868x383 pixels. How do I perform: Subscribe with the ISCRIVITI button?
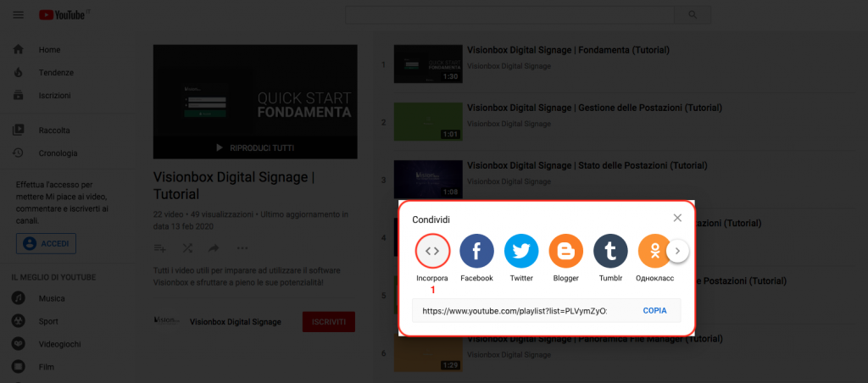(329, 321)
